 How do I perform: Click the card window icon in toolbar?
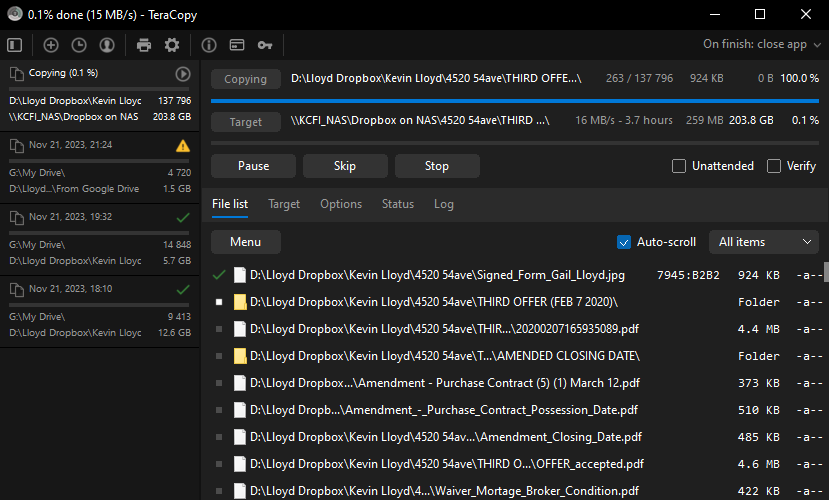point(237,45)
